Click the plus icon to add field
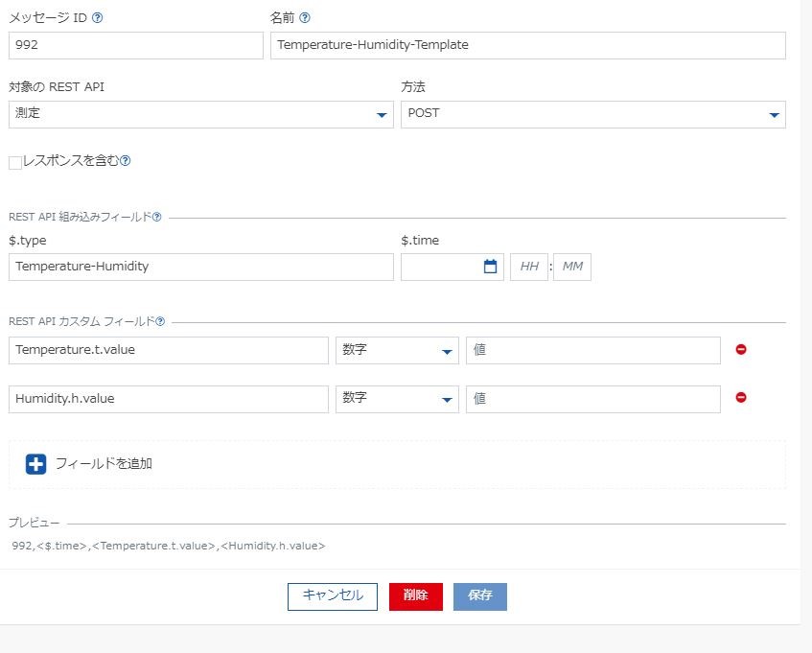The image size is (812, 653). [35, 464]
